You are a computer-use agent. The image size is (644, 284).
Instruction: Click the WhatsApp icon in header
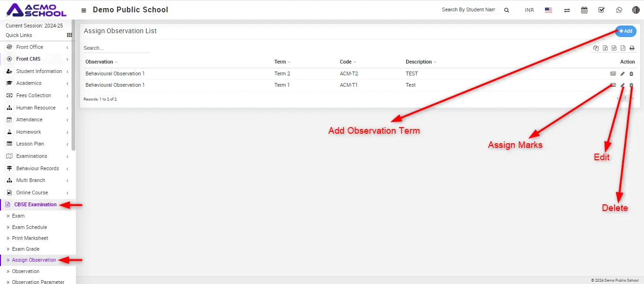coord(619,10)
